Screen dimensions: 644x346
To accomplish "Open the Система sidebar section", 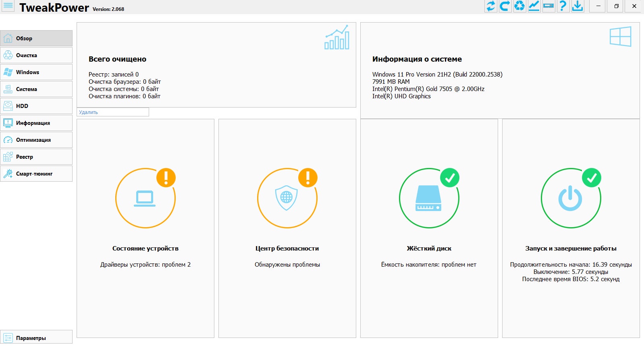I will point(36,89).
